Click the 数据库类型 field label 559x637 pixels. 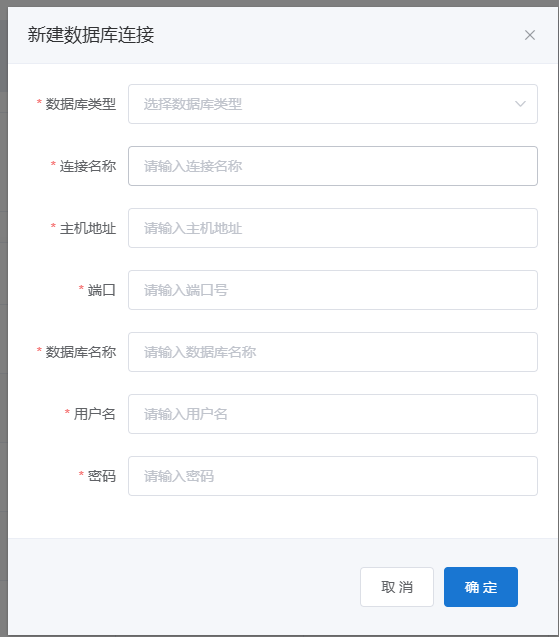click(x=80, y=104)
